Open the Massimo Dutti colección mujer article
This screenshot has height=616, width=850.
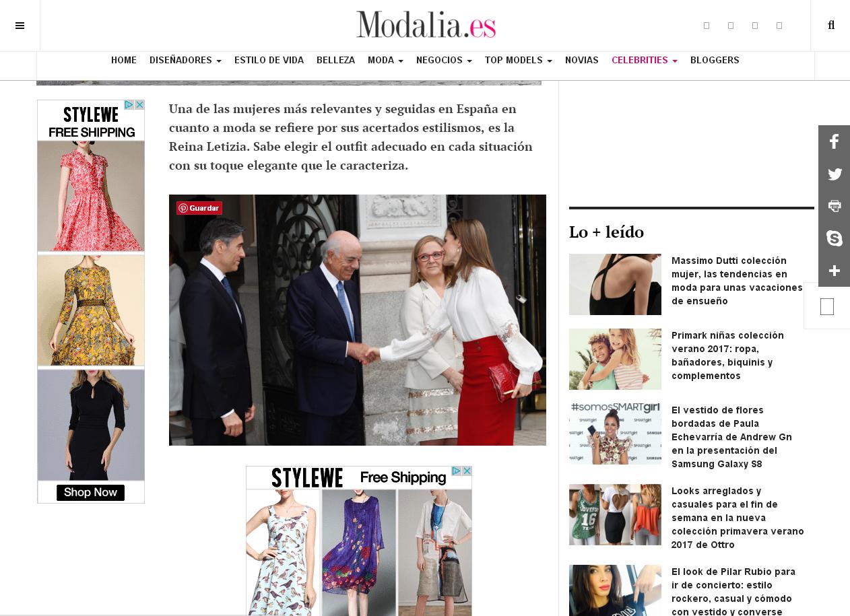pos(737,281)
